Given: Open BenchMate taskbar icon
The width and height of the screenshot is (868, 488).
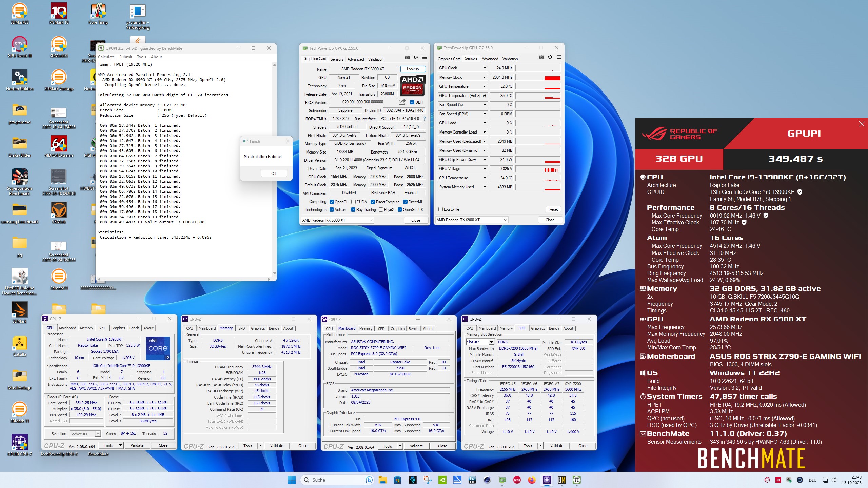Looking at the screenshot, I should click(x=561, y=480).
